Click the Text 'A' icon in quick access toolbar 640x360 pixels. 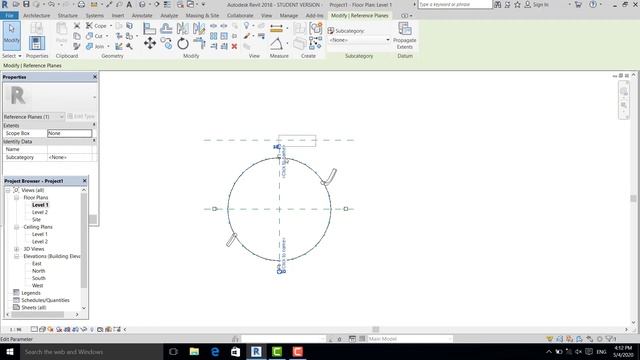click(x=129, y=4)
